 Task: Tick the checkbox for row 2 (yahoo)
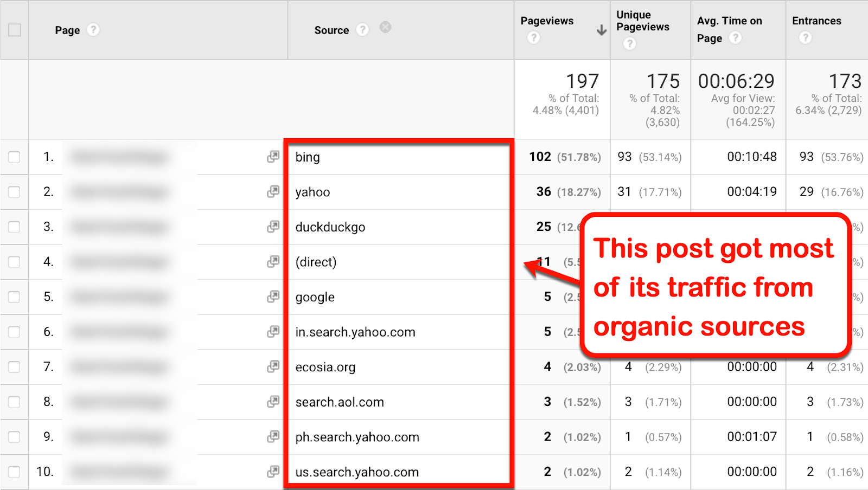[x=14, y=192]
